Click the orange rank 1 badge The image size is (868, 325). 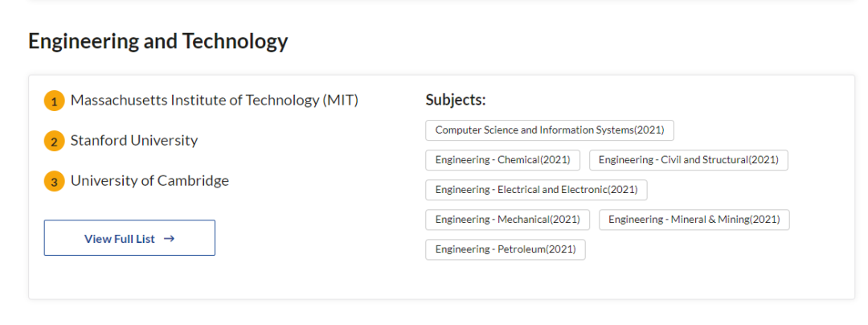54,102
